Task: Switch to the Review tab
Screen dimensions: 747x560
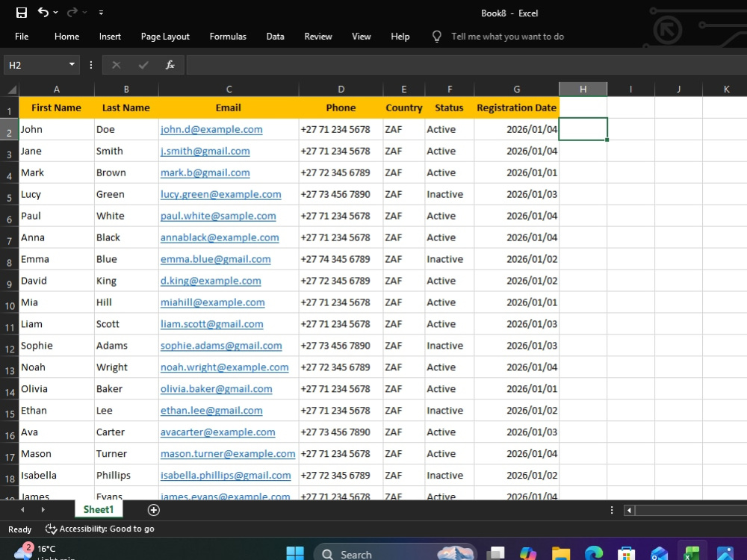Action: point(318,37)
